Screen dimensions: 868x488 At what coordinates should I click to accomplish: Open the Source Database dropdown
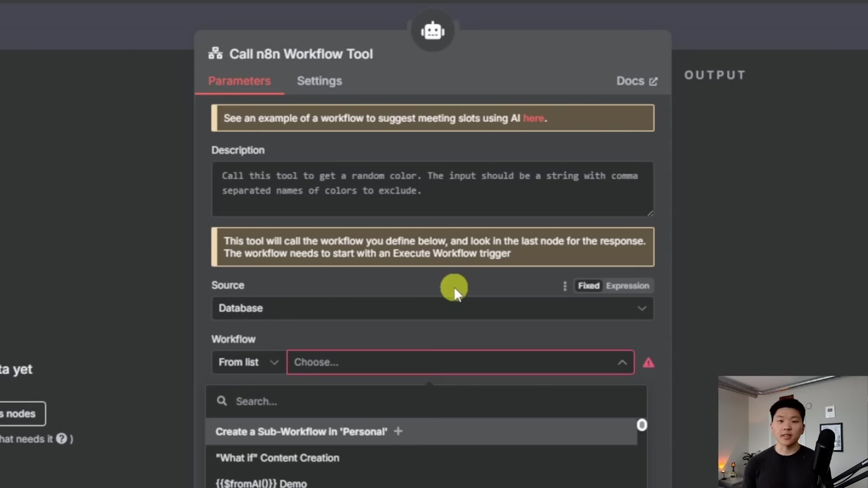pos(433,309)
